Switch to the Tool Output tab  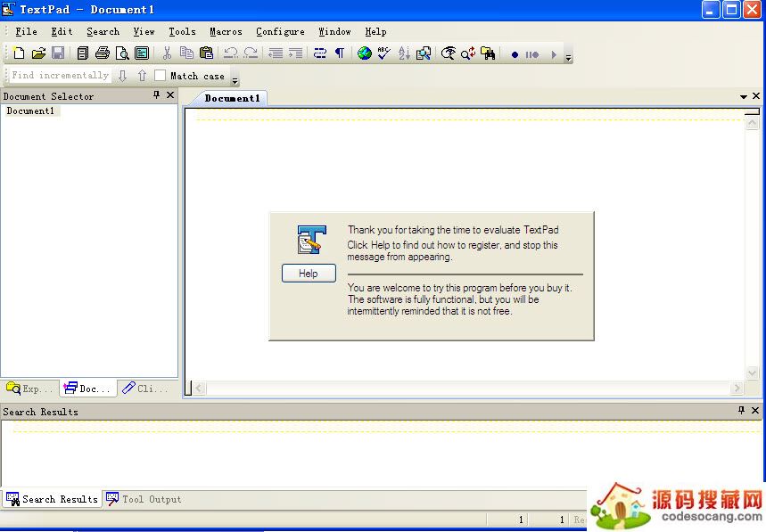tap(144, 499)
